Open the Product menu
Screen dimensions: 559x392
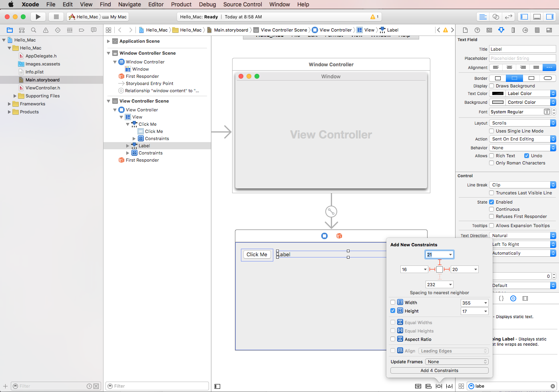point(181,4)
